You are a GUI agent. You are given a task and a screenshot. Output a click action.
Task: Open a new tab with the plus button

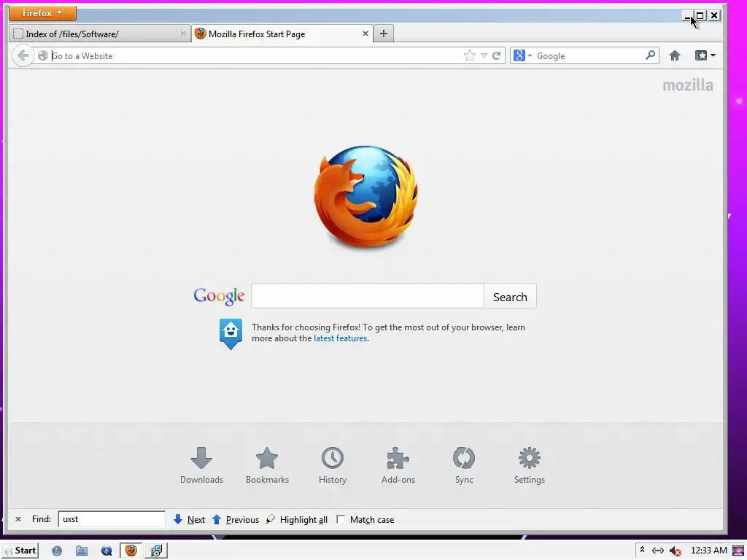(384, 34)
